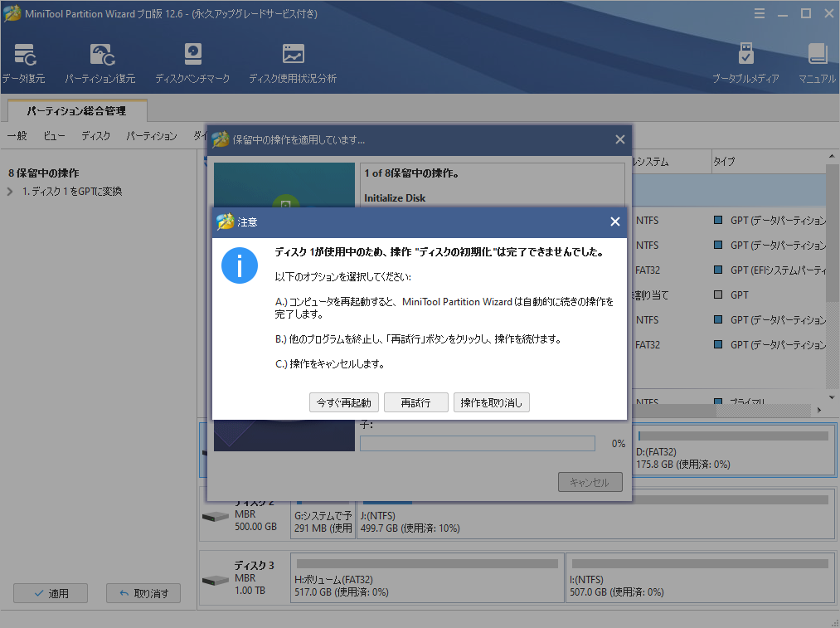
Task: Click the Disk 3 MBR 1.00 TB label
Action: click(254, 577)
